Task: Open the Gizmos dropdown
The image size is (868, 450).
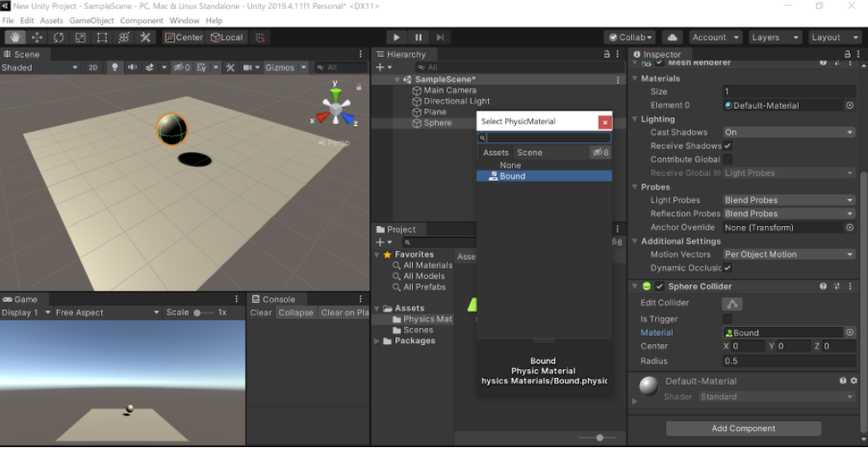Action: pyautogui.click(x=285, y=67)
